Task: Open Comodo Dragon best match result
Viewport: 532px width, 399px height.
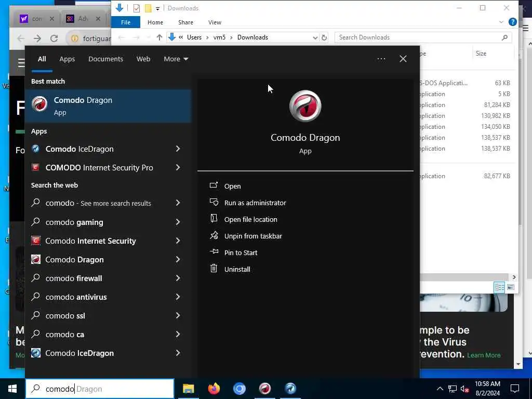Action: point(108,106)
